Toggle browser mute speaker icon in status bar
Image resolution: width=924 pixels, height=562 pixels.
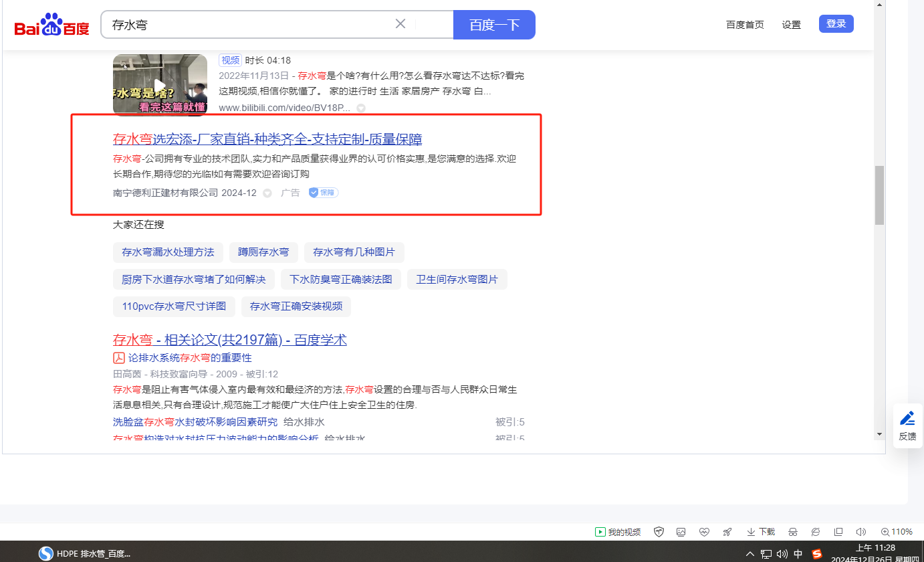tap(861, 532)
